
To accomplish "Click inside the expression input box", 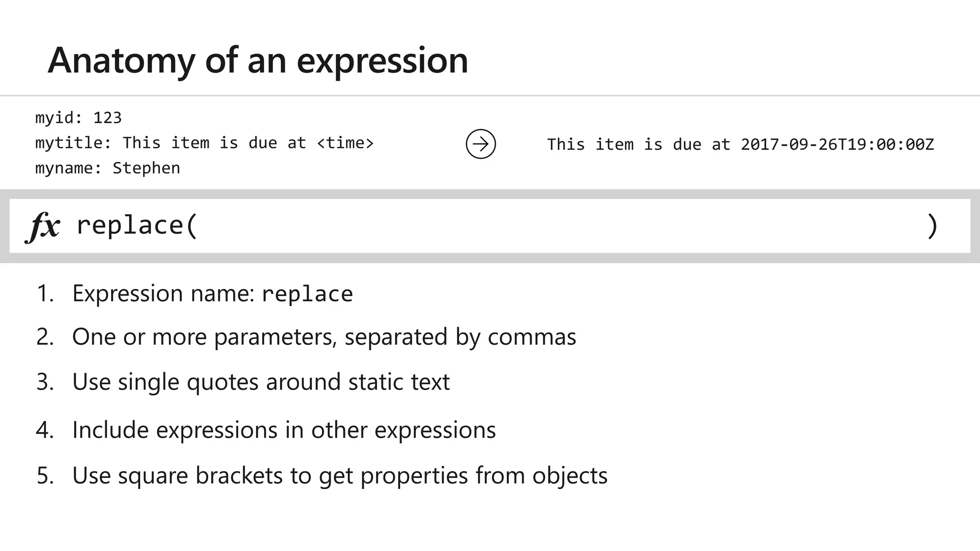I will point(490,226).
